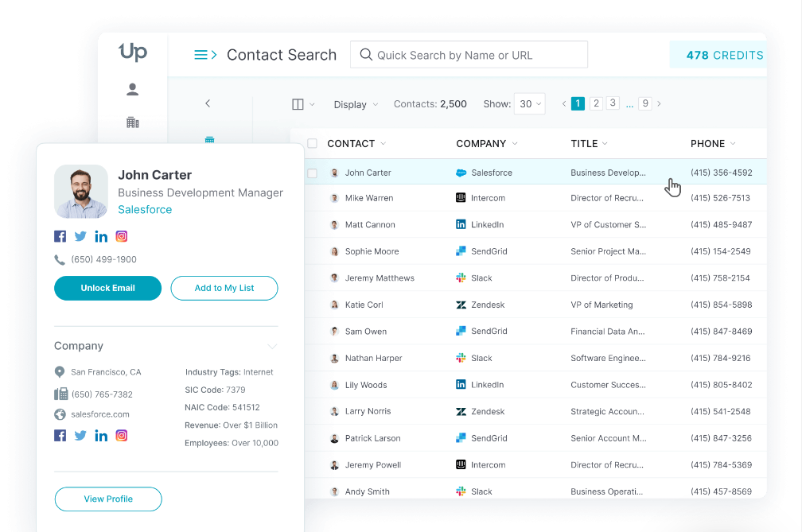The image size is (802, 532).
Task: Click the Up logo in sidebar
Action: [133, 52]
